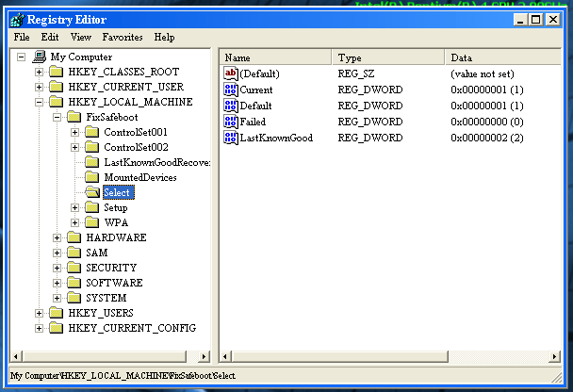573x392 pixels.
Task: Open the Edit menu
Action: tap(50, 38)
